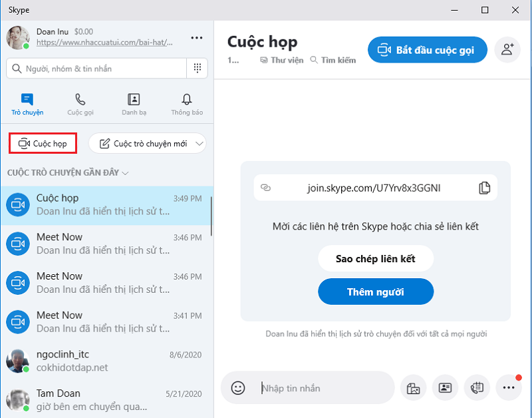Open the dial pad beside search
The image size is (532, 418).
pyautogui.click(x=198, y=69)
